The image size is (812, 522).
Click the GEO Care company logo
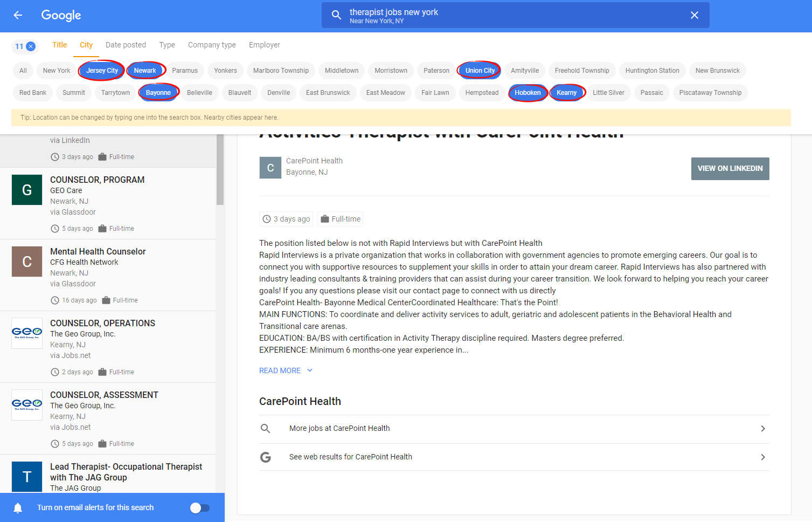coord(27,190)
